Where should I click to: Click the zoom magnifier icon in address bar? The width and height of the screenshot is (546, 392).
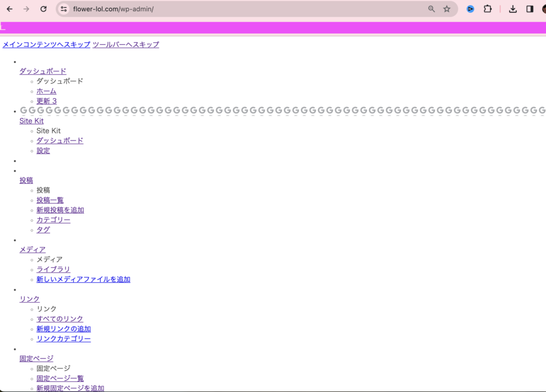pos(431,9)
